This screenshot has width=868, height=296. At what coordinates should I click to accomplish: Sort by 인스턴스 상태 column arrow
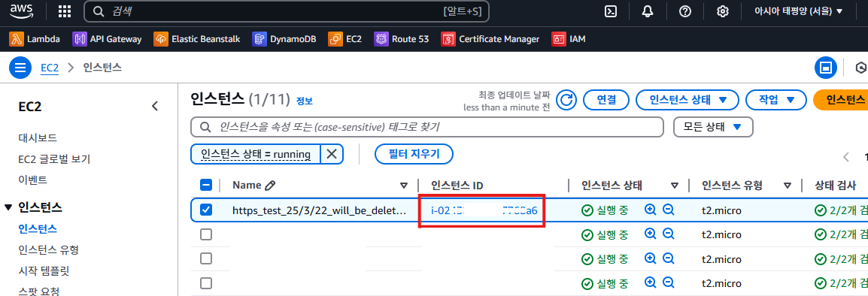(674, 186)
